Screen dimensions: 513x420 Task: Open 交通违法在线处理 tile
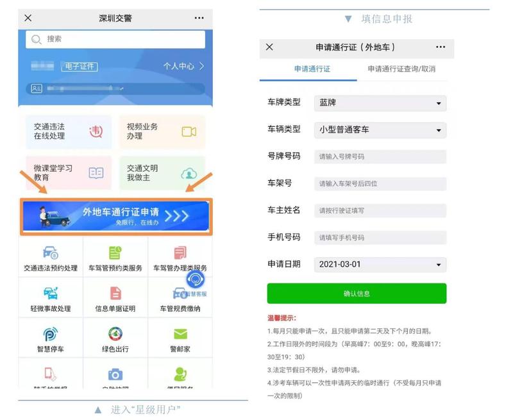coord(68,131)
